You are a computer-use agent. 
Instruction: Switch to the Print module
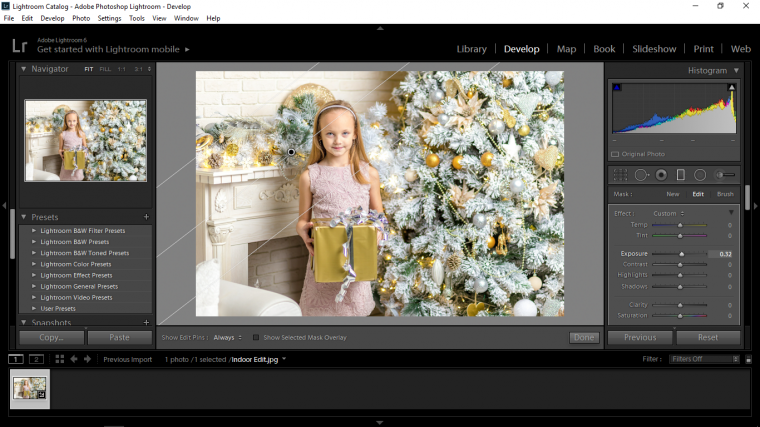703,49
